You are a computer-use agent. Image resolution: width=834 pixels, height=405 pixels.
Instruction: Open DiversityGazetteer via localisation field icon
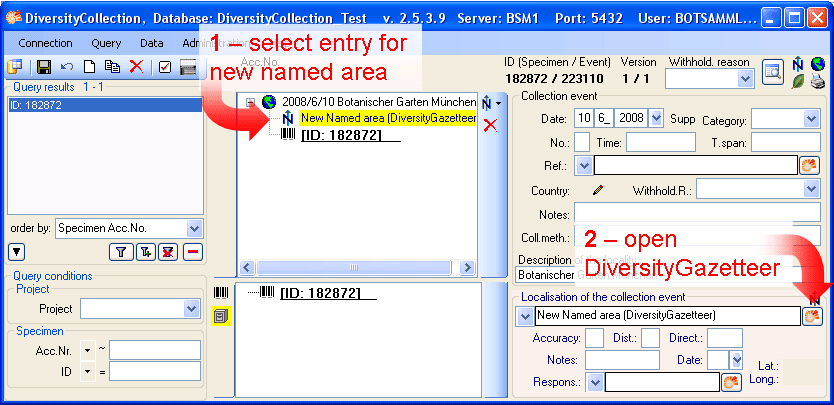(812, 316)
